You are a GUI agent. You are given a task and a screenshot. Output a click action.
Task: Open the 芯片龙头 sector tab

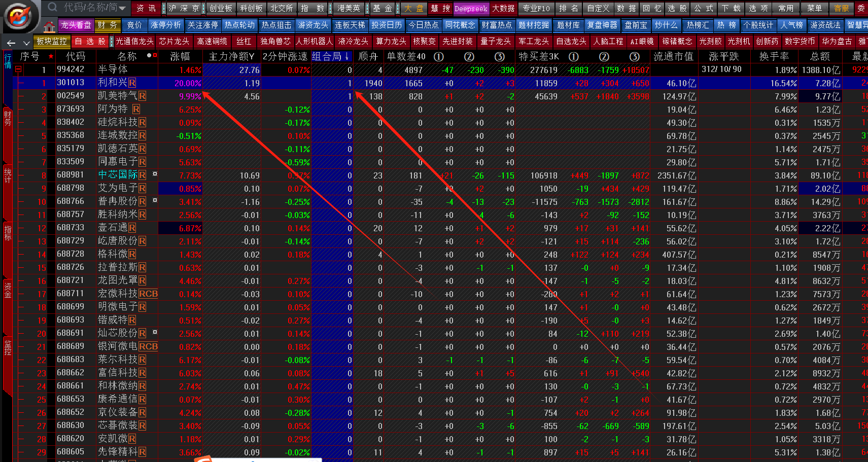coord(173,41)
